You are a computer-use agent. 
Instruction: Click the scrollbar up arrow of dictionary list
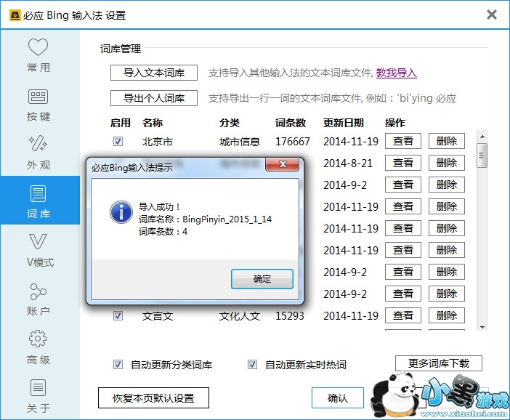point(482,137)
